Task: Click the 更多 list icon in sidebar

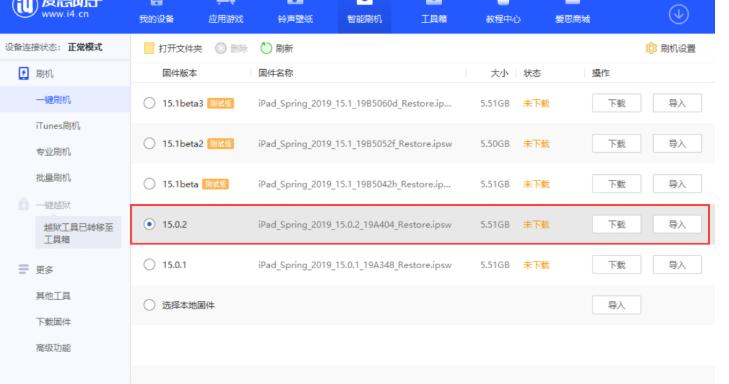Action: pos(23,269)
